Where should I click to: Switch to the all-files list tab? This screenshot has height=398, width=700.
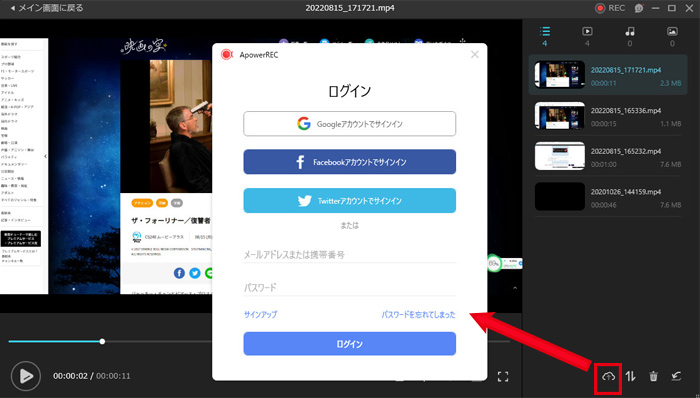click(545, 36)
